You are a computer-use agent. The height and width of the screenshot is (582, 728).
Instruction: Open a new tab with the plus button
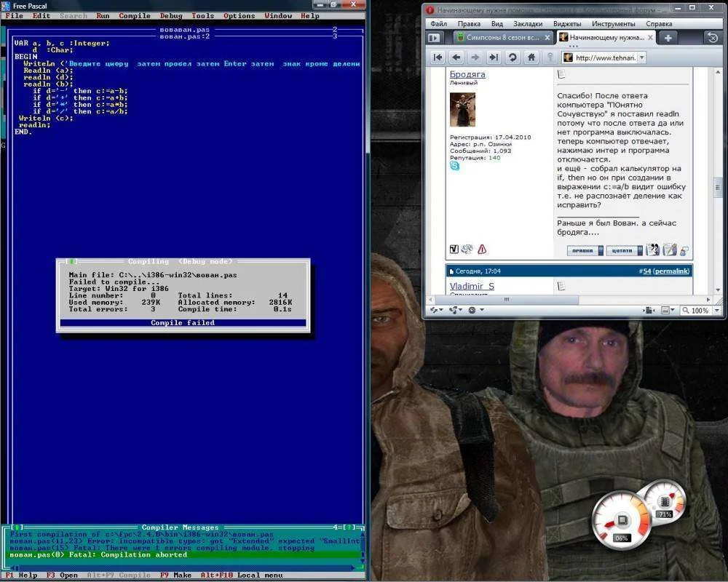tap(668, 37)
